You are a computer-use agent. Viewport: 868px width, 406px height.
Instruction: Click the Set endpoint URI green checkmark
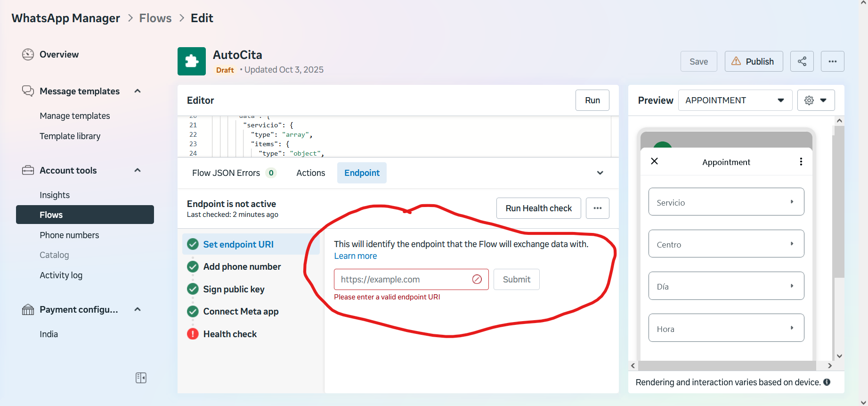(x=193, y=244)
